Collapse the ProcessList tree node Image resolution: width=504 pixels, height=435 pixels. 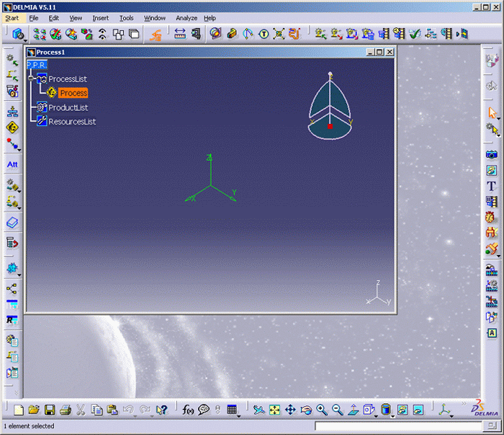coord(31,79)
